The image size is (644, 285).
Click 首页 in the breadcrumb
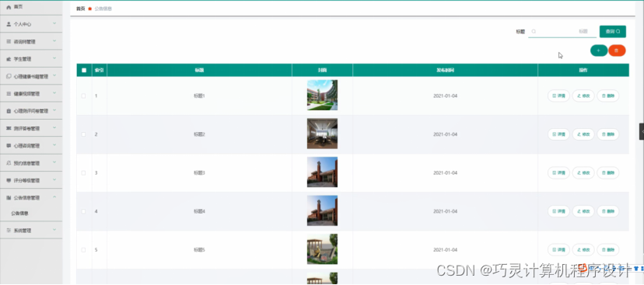(x=81, y=9)
